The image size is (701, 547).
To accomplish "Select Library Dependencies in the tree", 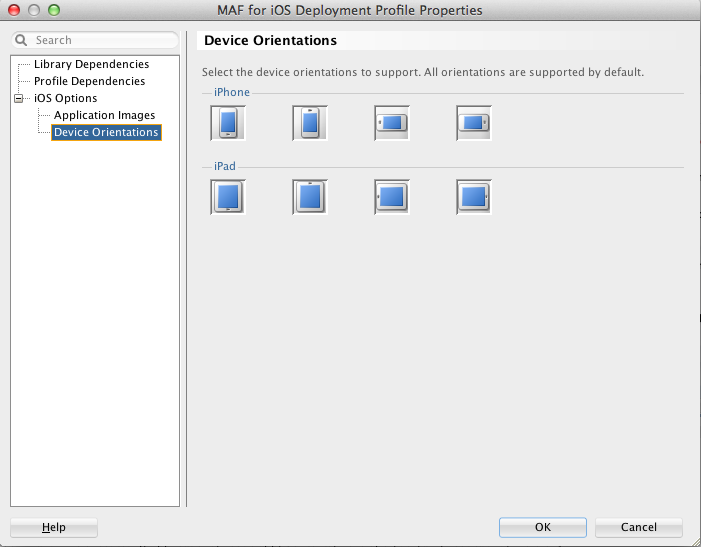I will pos(92,64).
